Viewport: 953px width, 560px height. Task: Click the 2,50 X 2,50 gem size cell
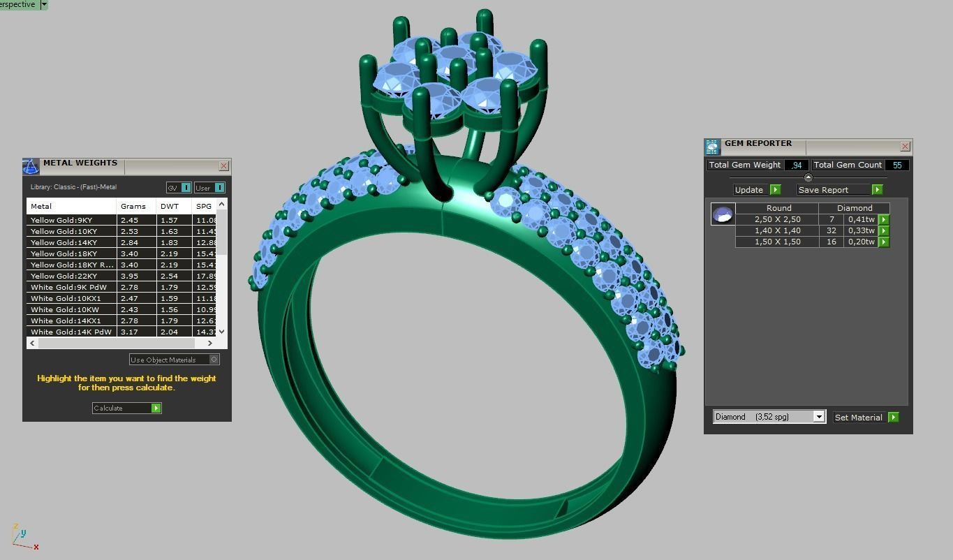point(777,219)
